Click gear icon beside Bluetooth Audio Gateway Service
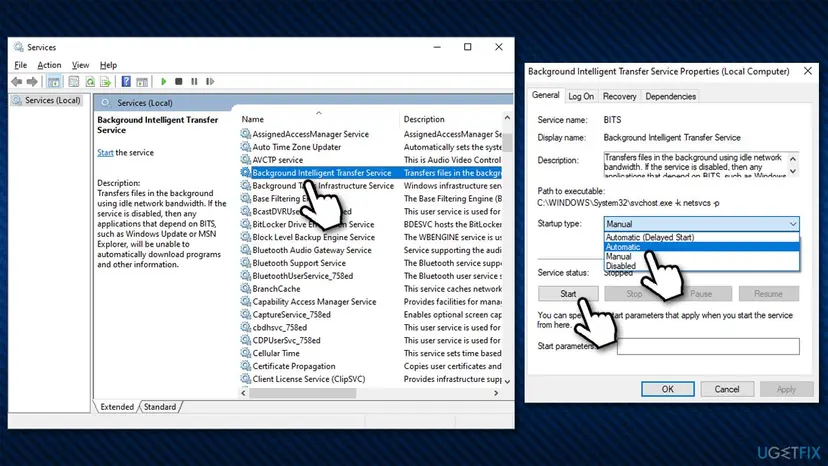Viewport: 828px width, 466px height. [x=245, y=250]
